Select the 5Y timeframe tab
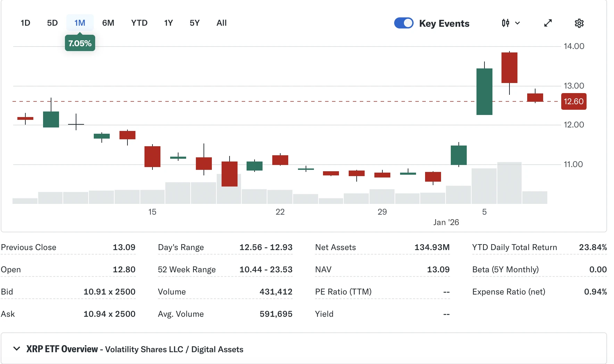 (x=195, y=23)
